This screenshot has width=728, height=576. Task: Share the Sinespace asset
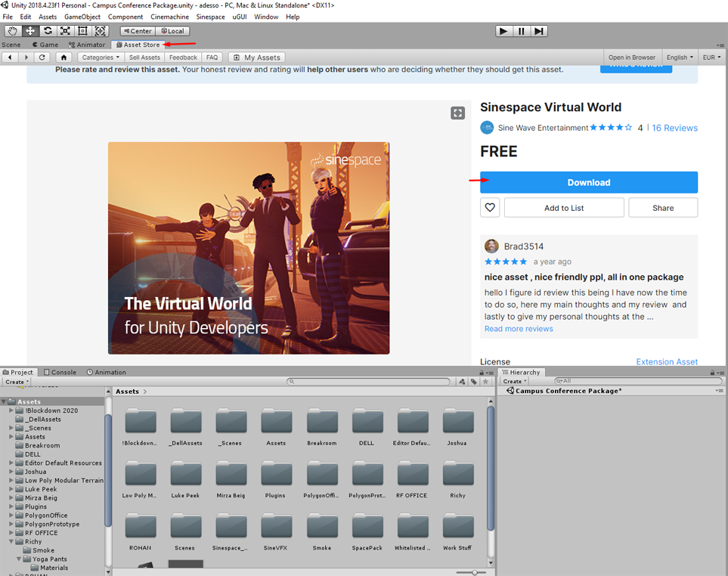[663, 207]
